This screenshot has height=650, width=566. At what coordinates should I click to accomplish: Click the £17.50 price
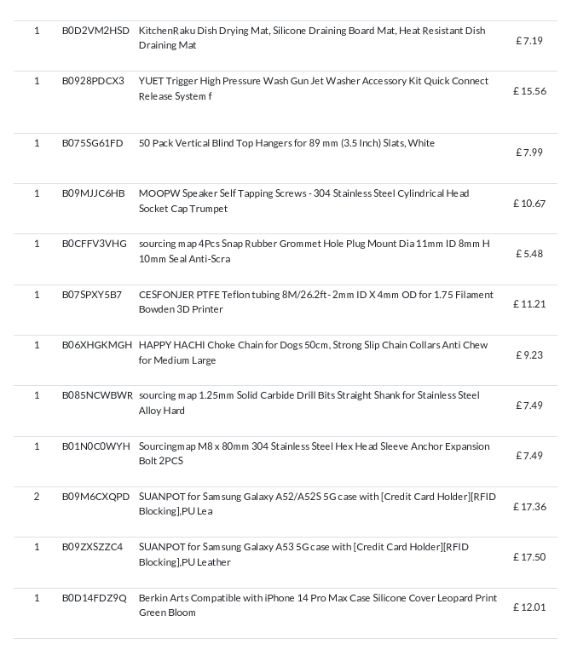coord(530,557)
